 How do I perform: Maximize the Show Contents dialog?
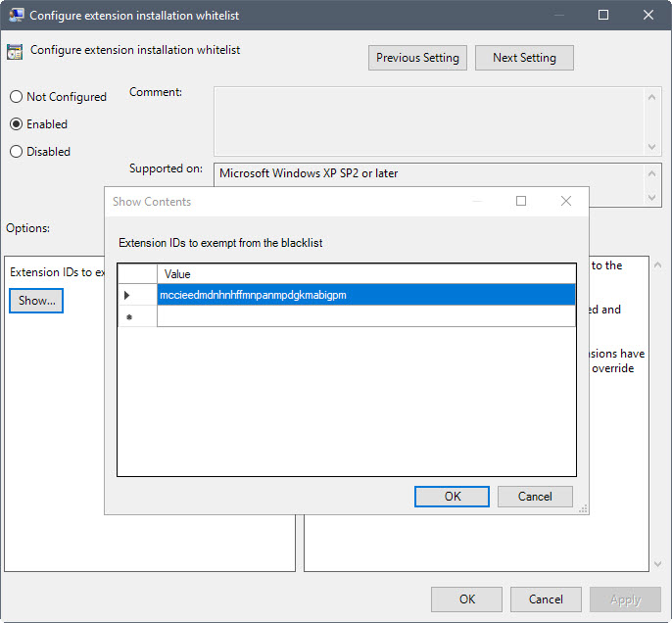pos(521,201)
